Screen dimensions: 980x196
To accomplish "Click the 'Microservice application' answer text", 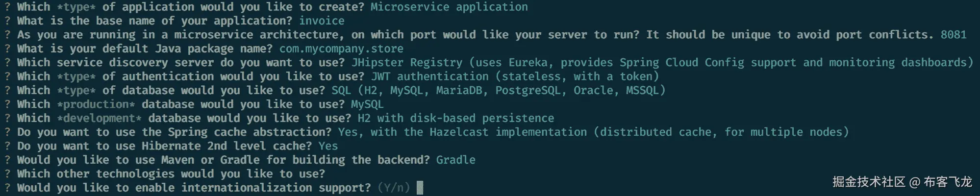I will [x=449, y=7].
